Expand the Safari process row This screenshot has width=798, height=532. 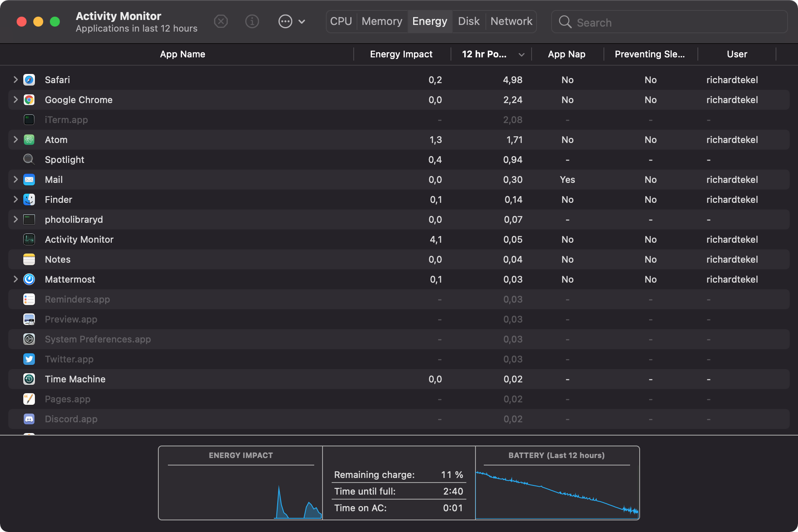pyautogui.click(x=15, y=79)
